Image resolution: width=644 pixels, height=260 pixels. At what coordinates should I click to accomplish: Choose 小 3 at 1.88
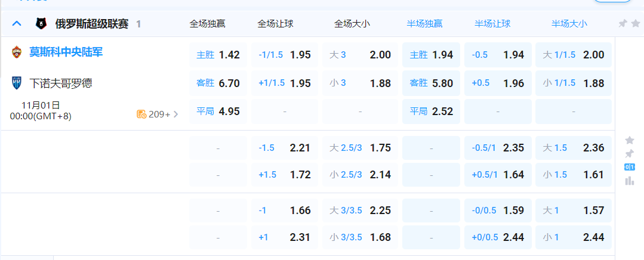click(x=360, y=83)
